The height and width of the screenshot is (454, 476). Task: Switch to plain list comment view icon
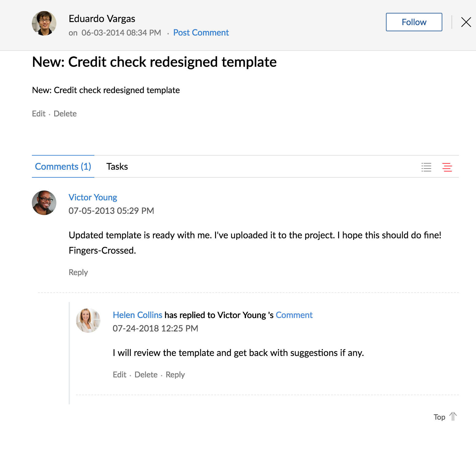click(426, 167)
